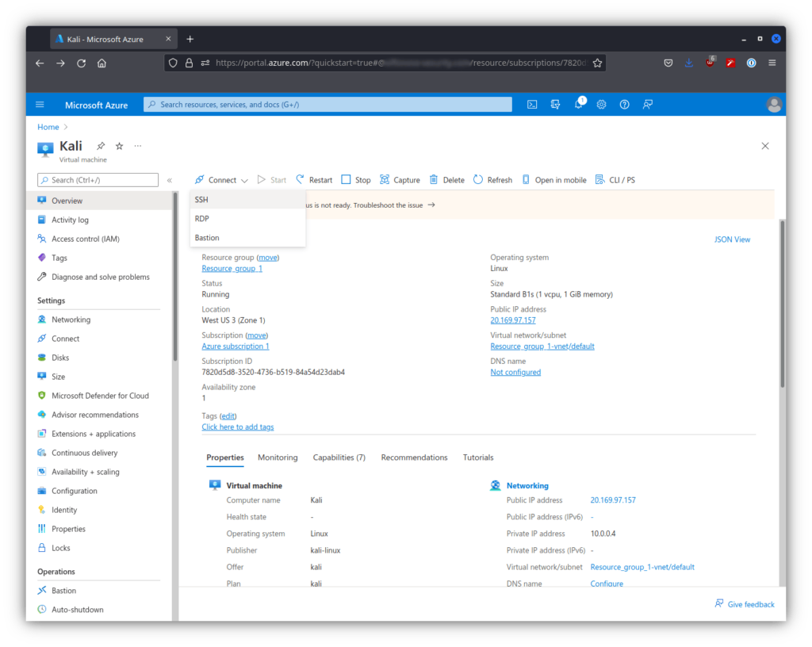Pin Kali VM to dashboard

pyautogui.click(x=101, y=147)
